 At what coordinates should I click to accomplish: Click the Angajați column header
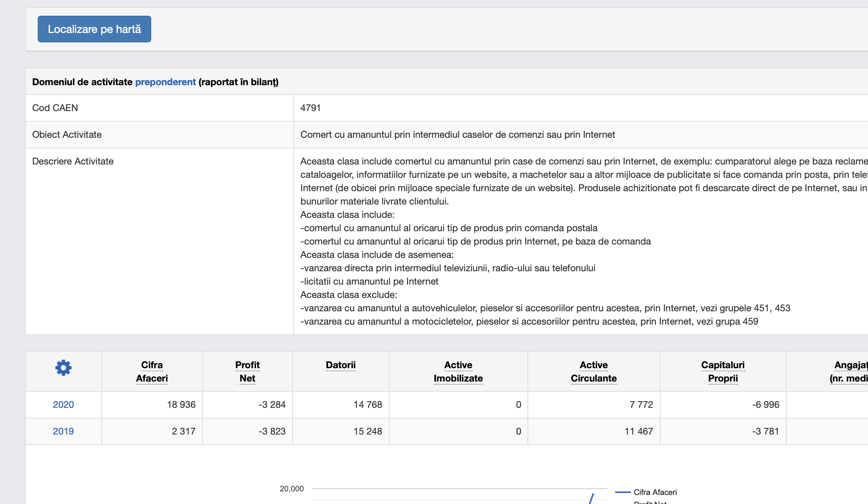[850, 371]
